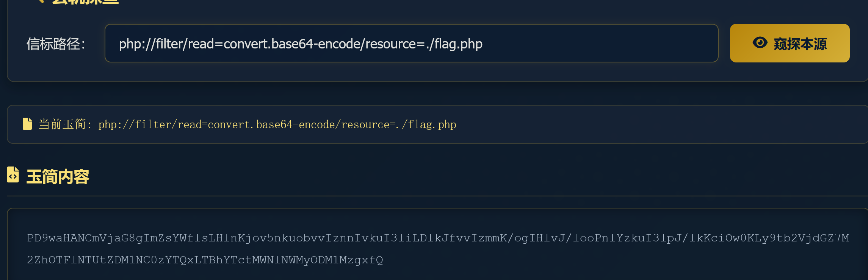Image resolution: width=868 pixels, height=280 pixels.
Task: Click the export-style file icon near 玉简内容
Action: point(13,175)
